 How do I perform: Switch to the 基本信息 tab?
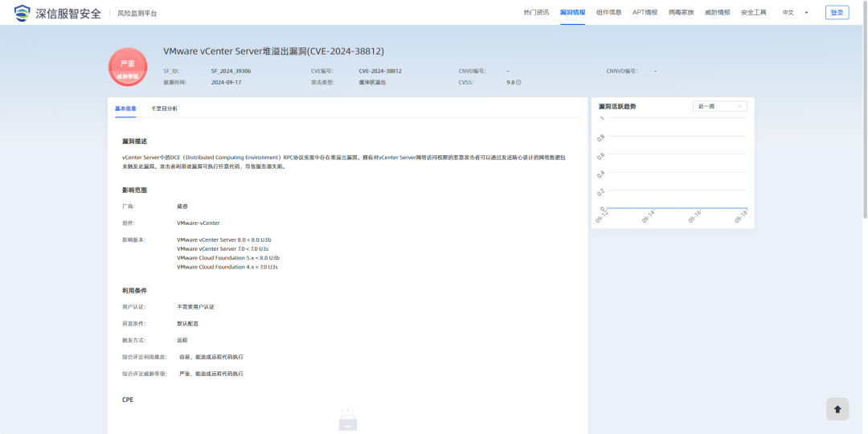pos(125,108)
